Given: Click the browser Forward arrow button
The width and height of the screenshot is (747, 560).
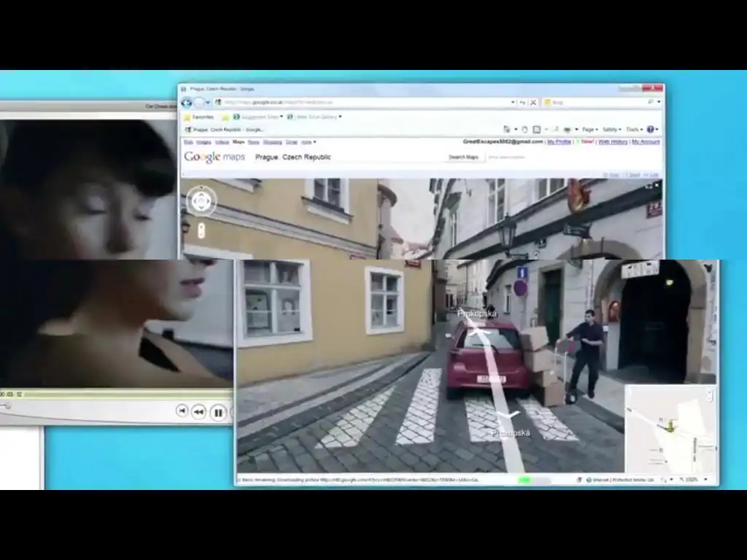Looking at the screenshot, I should click(199, 102).
